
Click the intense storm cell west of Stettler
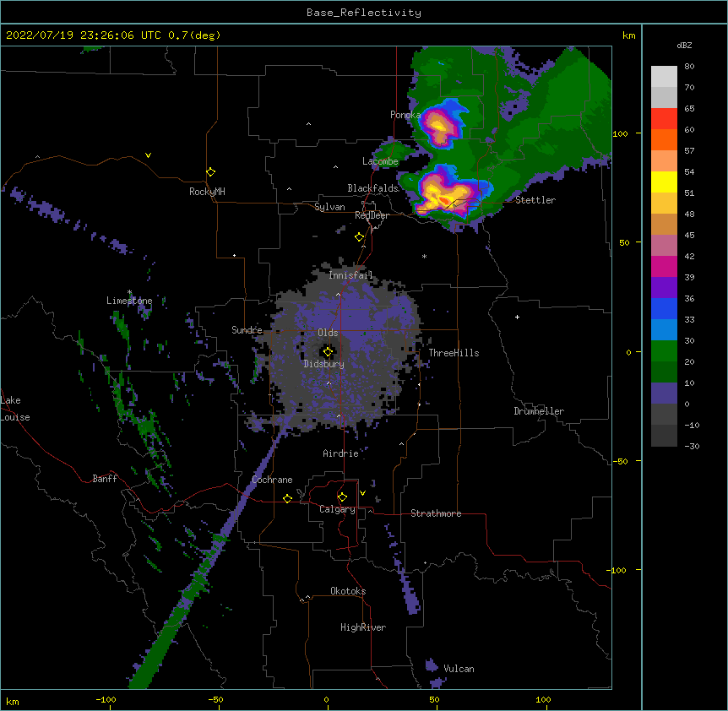[445, 198]
